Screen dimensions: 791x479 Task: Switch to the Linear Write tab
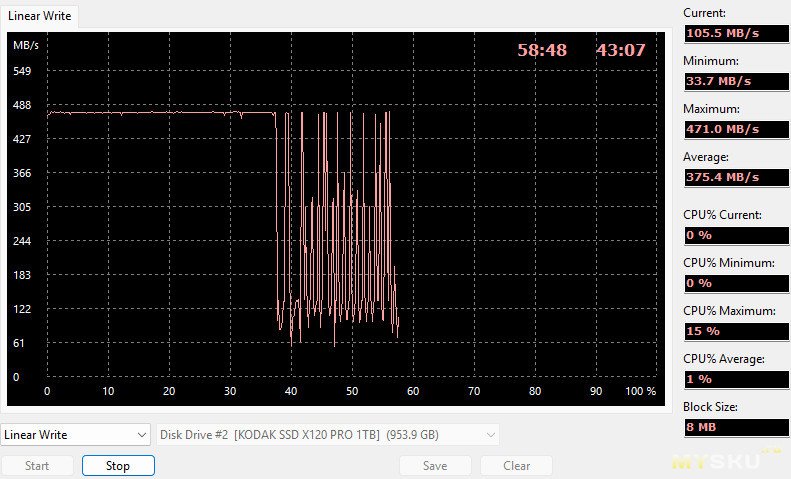click(x=39, y=16)
